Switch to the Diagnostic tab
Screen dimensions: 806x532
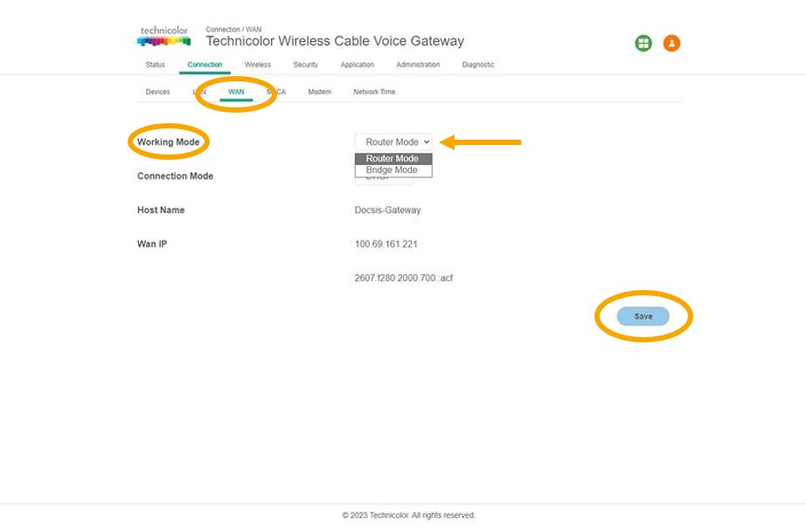[478, 64]
